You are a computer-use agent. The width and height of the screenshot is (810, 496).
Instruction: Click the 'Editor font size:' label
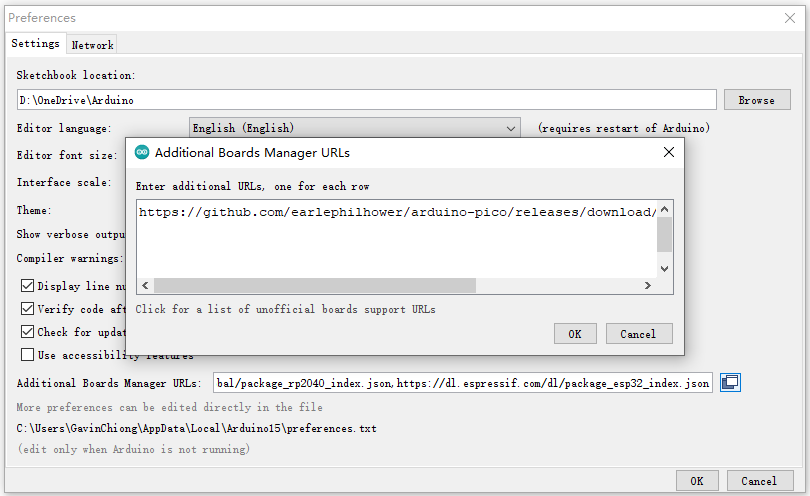pyautogui.click(x=67, y=155)
